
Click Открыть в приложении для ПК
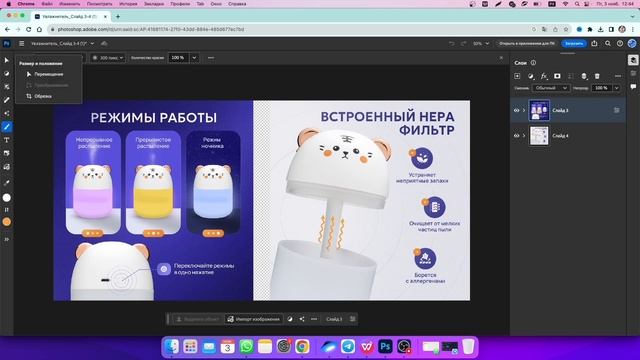(x=527, y=43)
